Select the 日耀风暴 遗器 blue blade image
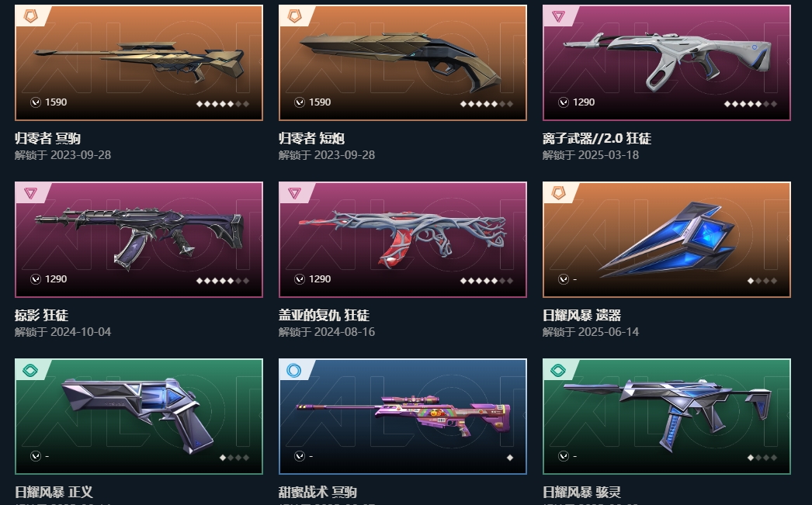This screenshot has height=505, width=812. [x=667, y=239]
